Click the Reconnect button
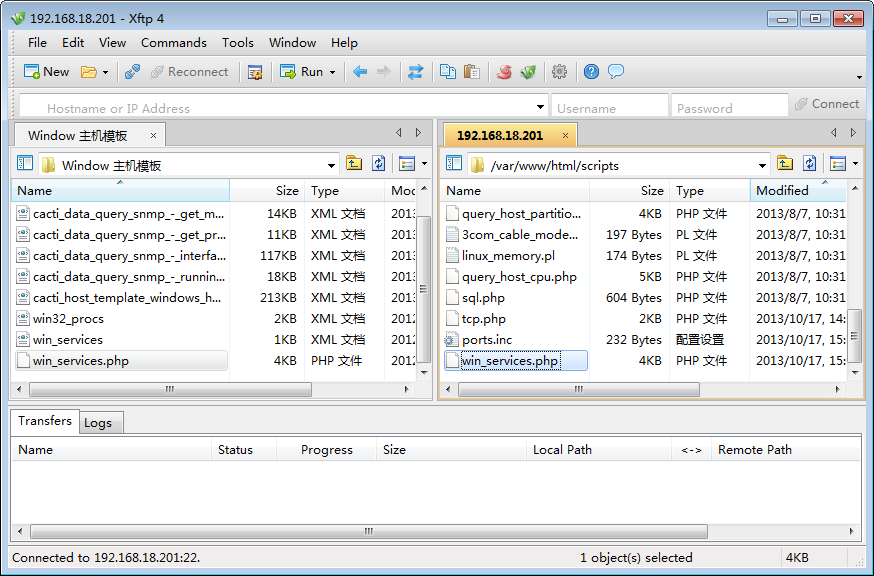This screenshot has height=576, width=874. click(190, 72)
